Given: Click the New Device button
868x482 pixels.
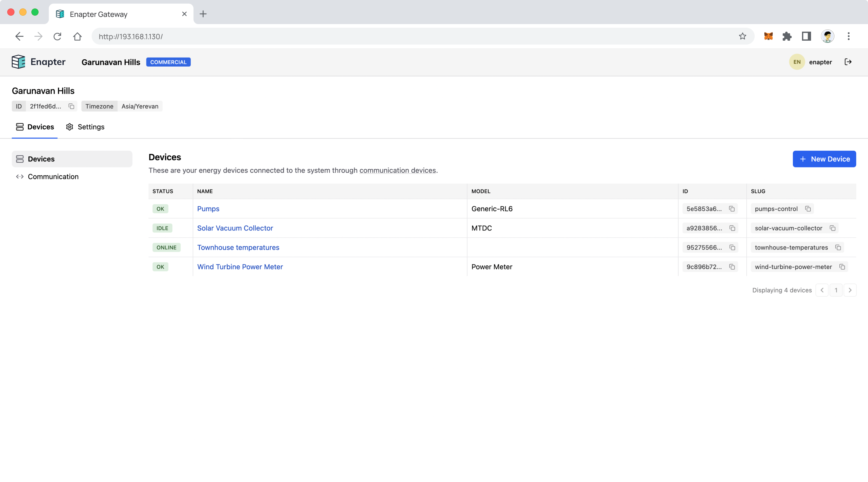Looking at the screenshot, I should pyautogui.click(x=824, y=159).
